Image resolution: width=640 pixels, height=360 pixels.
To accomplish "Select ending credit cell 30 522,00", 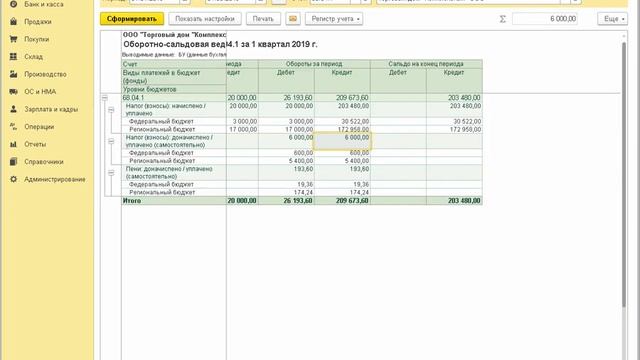I will tap(454, 122).
